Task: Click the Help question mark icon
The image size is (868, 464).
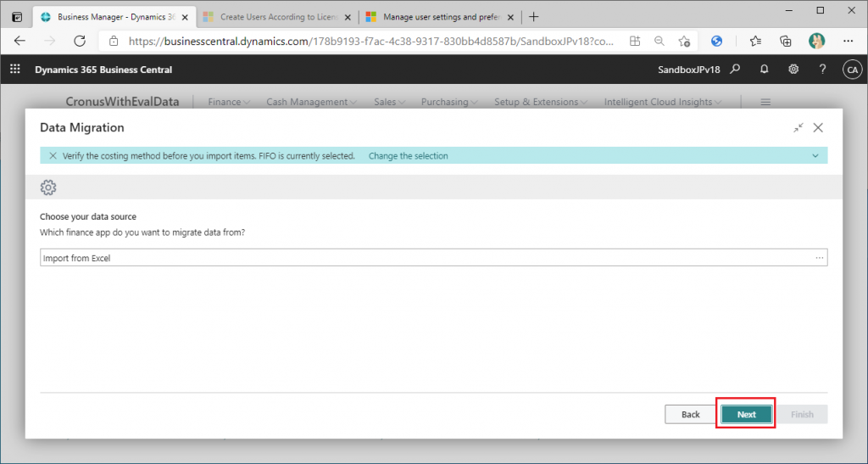Action: 822,70
